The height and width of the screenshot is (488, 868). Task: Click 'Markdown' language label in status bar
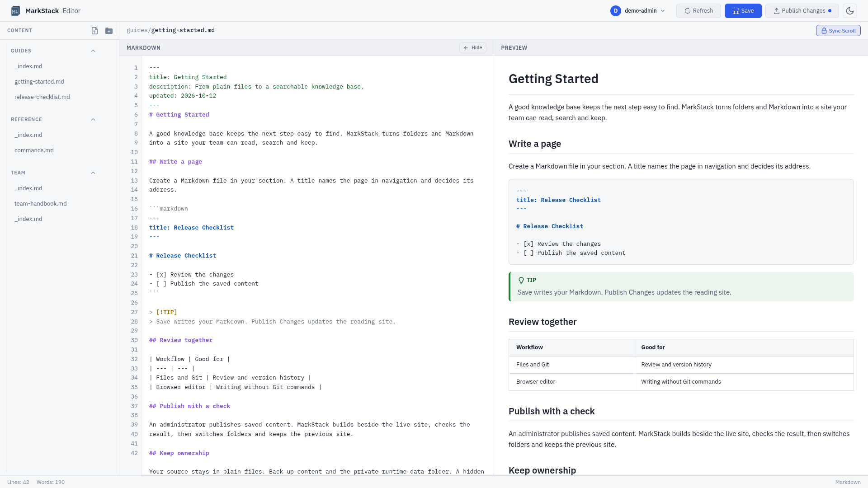[x=848, y=482]
